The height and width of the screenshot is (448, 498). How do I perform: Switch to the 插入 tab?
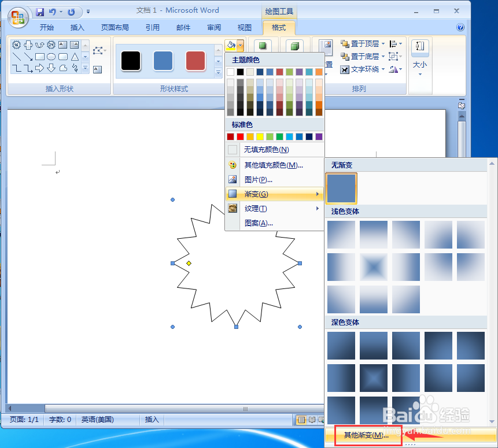coord(77,28)
